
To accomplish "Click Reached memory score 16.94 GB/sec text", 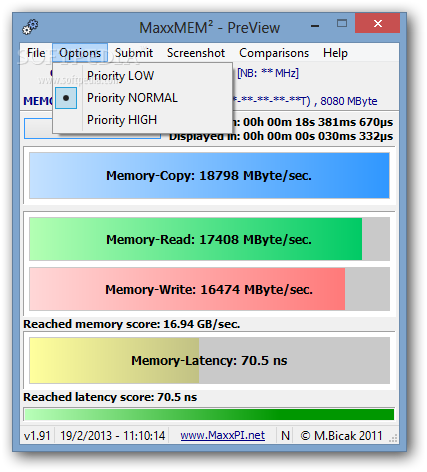I will pos(132,324).
